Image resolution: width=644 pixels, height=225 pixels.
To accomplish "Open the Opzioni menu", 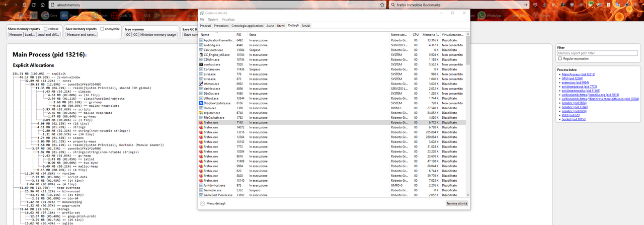I will (x=213, y=19).
